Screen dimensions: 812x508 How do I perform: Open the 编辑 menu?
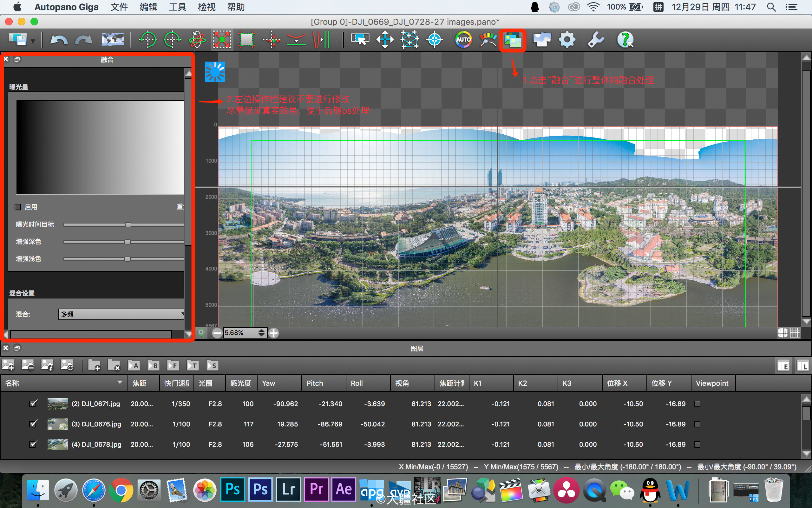(x=148, y=7)
